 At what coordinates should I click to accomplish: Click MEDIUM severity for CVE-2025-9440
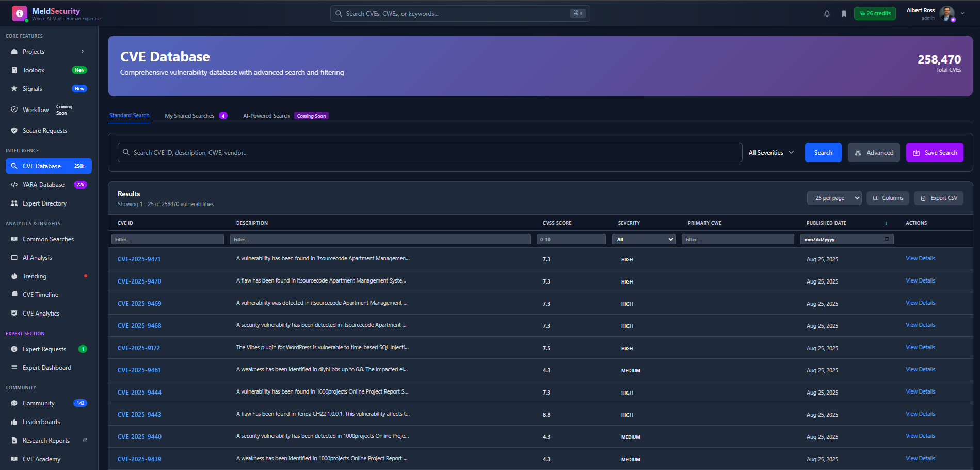point(631,437)
